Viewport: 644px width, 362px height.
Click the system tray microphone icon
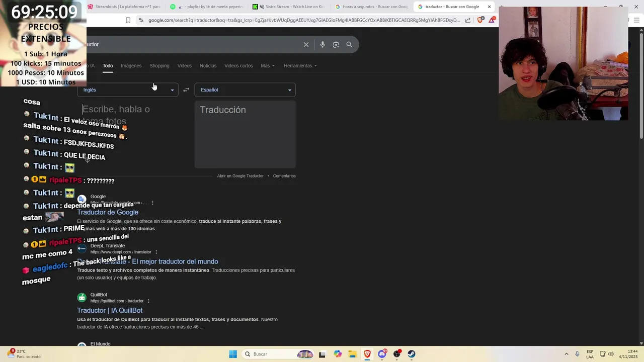coord(577,354)
